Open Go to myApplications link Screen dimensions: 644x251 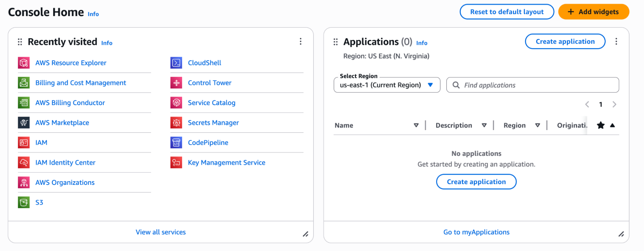point(476,232)
